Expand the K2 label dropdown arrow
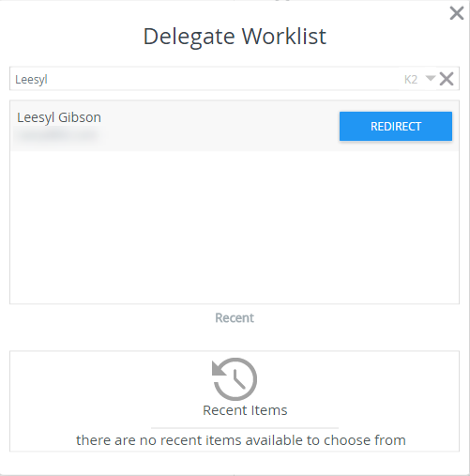This screenshot has width=470, height=476. tap(431, 78)
